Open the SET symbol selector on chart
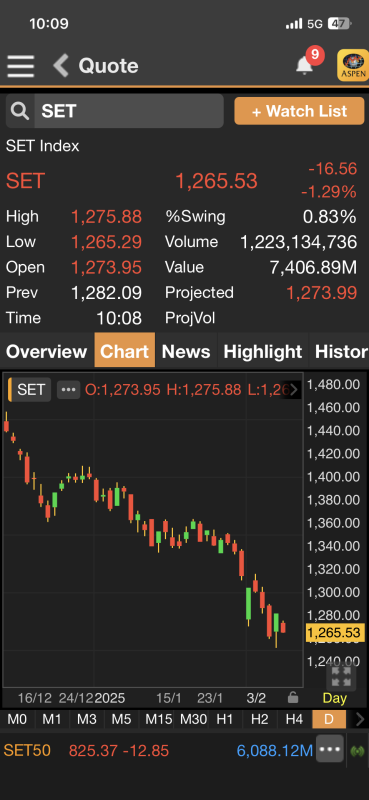Screen dimensions: 369x800 pos(31,390)
